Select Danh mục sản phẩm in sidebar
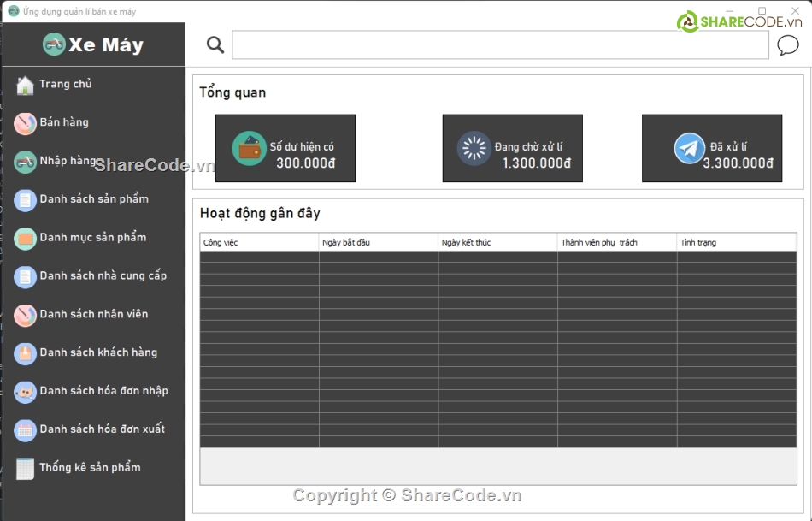The height and width of the screenshot is (521, 812). pyautogui.click(x=92, y=238)
